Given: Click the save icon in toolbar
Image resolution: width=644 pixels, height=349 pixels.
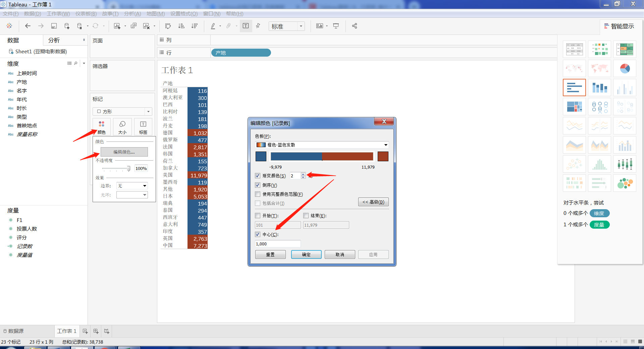Looking at the screenshot, I should [54, 26].
